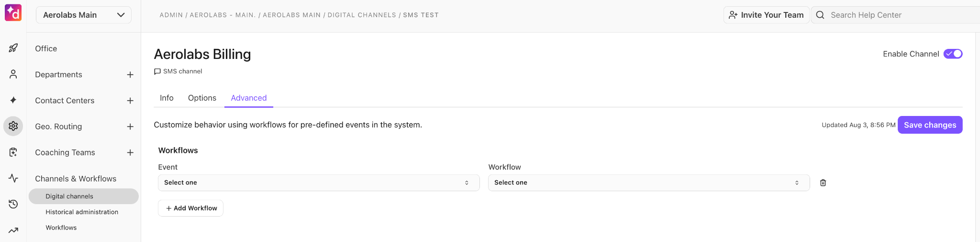The width and height of the screenshot is (980, 242).
Task: Click the search magnifier icon
Action: (x=820, y=15)
